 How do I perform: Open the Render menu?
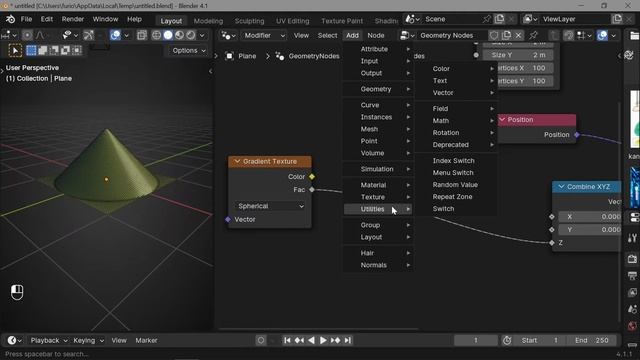[73, 19]
